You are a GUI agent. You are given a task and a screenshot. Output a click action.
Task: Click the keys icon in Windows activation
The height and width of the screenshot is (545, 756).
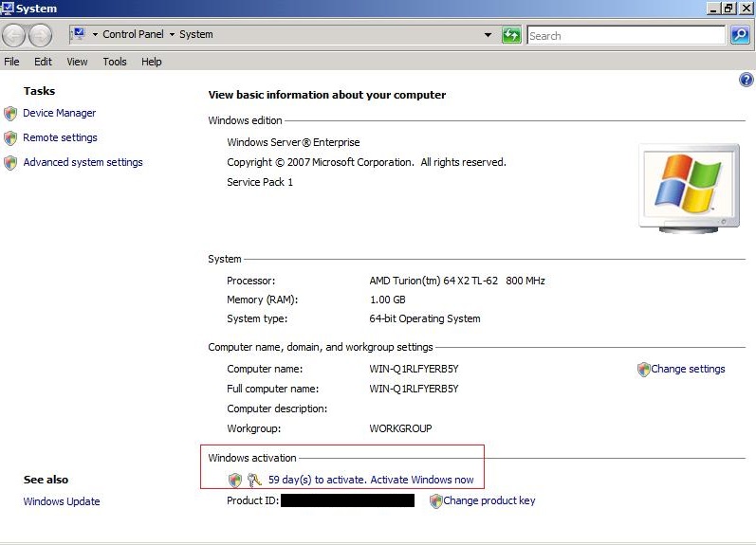254,481
